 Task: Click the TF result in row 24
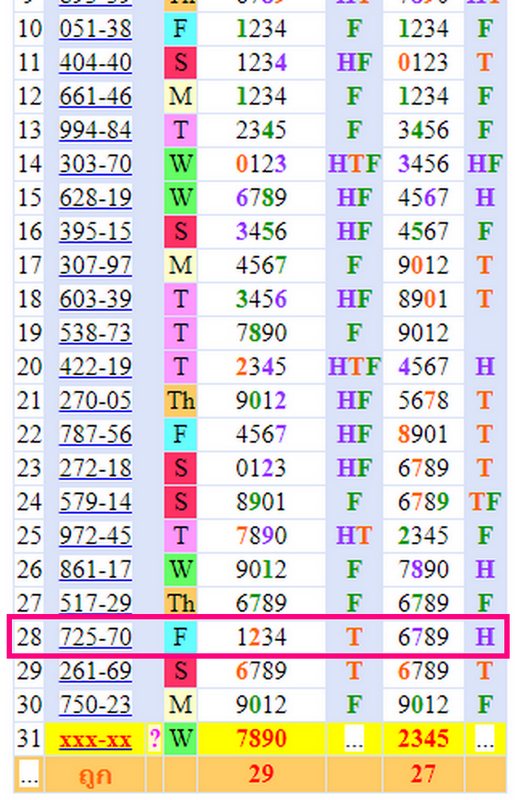(485, 502)
